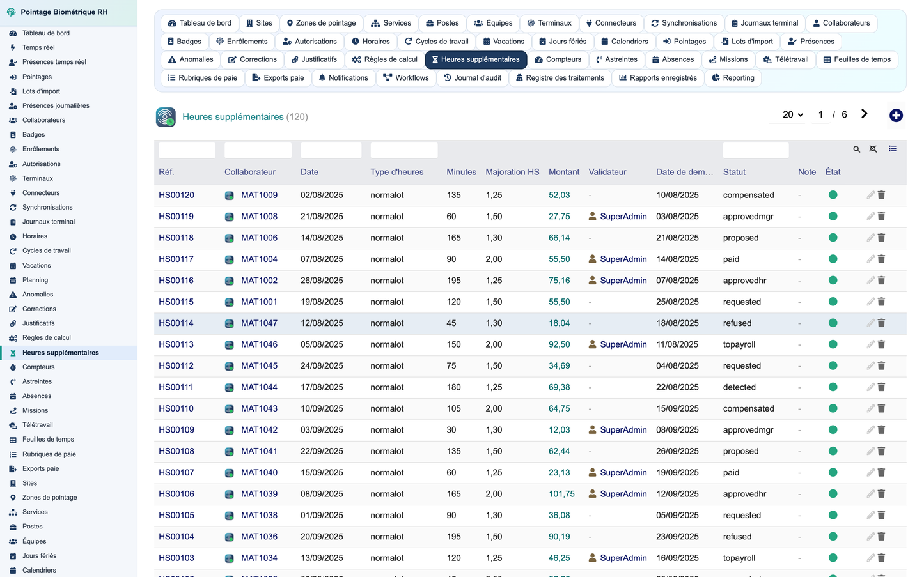Click Temps réel bolt icon in sidebar
This screenshot has width=924, height=577.
pos(13,47)
